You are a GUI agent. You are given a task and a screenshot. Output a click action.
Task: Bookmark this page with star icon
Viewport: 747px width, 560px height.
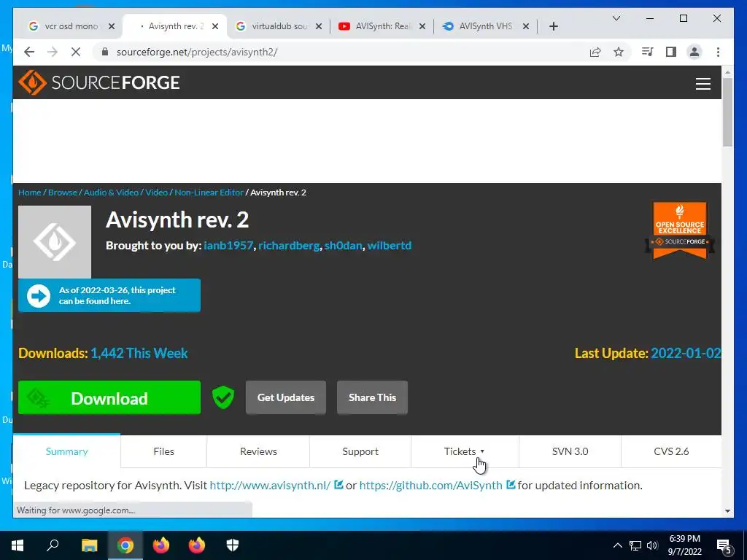point(619,52)
